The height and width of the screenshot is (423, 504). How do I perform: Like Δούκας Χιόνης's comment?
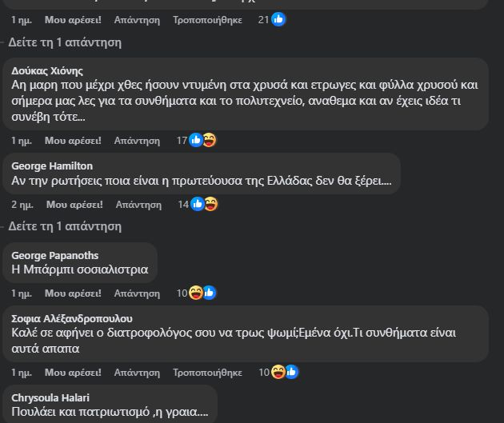[x=73, y=140]
